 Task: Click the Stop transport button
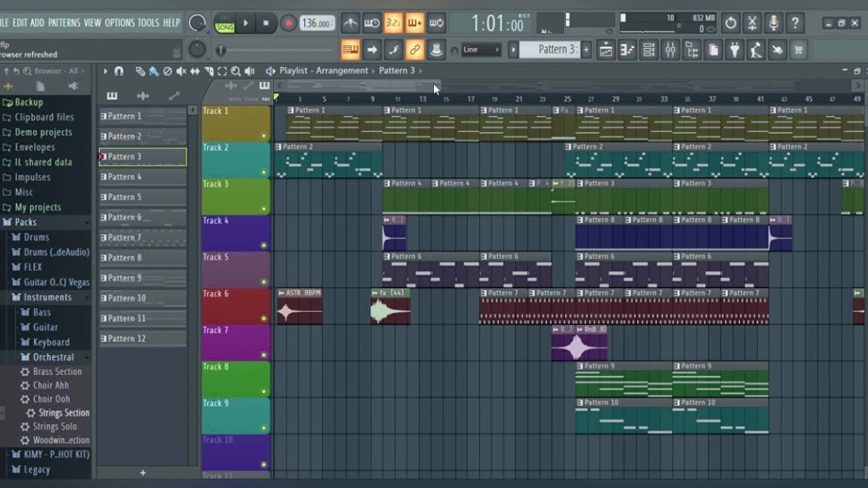click(x=266, y=24)
